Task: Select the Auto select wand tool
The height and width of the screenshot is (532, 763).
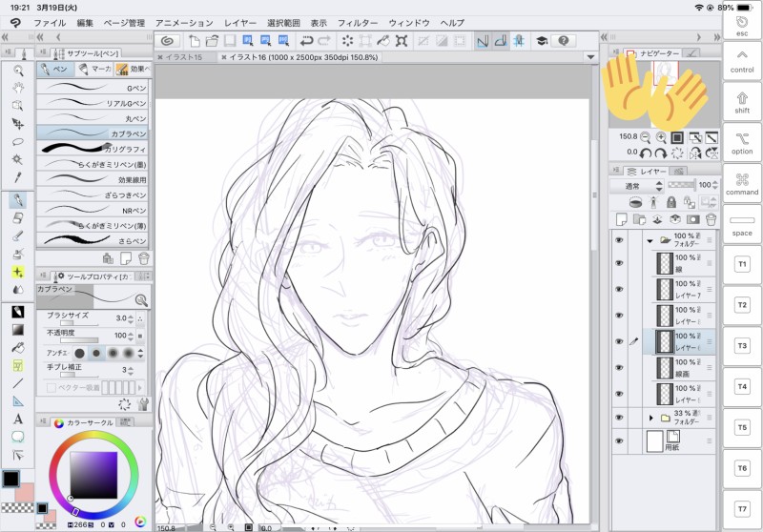Action: coord(18,159)
